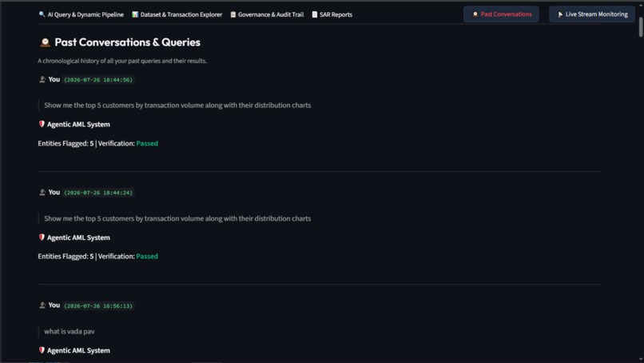
Task: Click the scrollbar down arrow
Action: [x=640, y=359]
